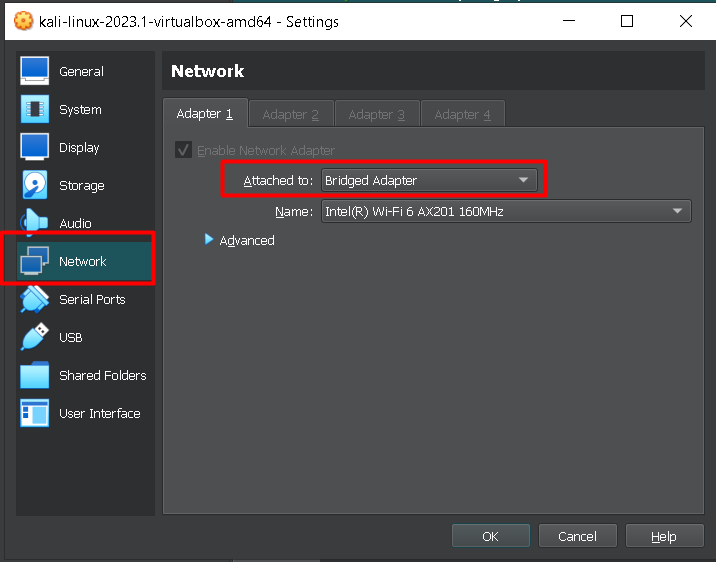Maximize the Settings window

pos(627,21)
